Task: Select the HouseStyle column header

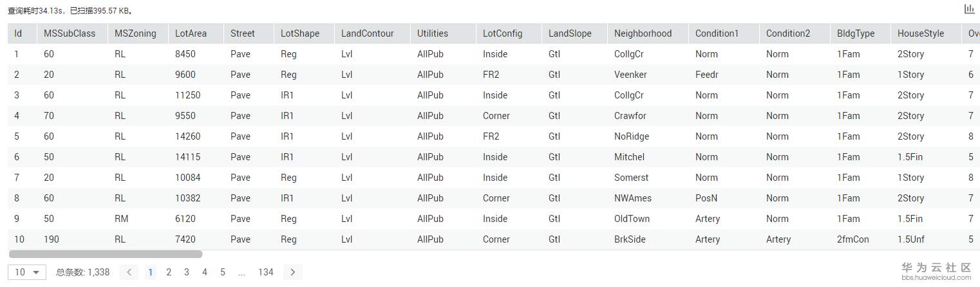Action: point(921,33)
